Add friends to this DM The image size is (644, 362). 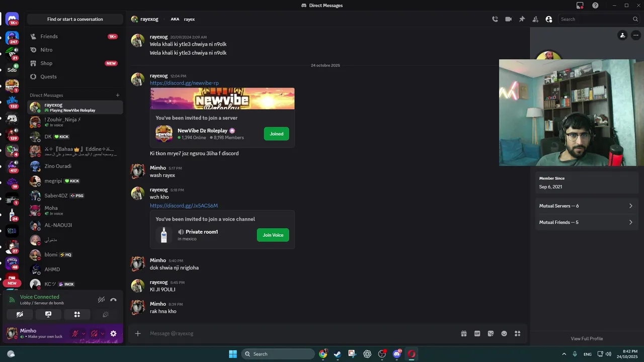(x=535, y=19)
